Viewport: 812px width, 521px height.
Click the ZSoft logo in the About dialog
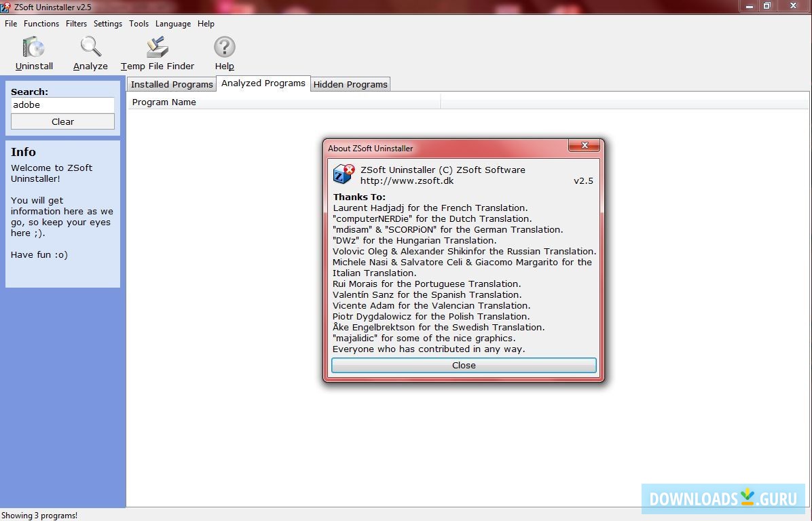(343, 174)
